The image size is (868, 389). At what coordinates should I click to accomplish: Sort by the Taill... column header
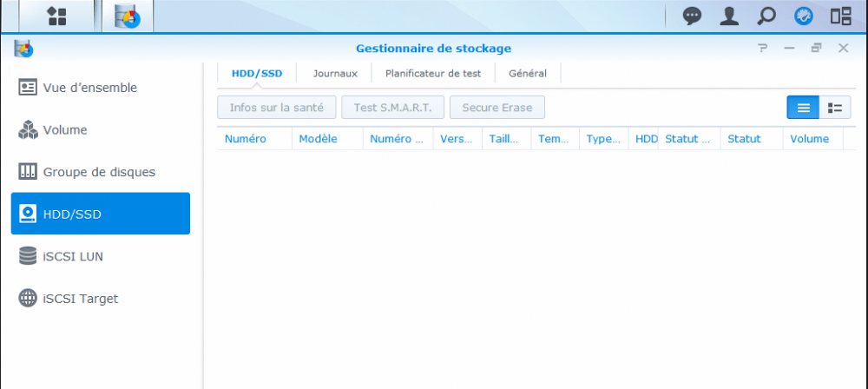coord(507,139)
